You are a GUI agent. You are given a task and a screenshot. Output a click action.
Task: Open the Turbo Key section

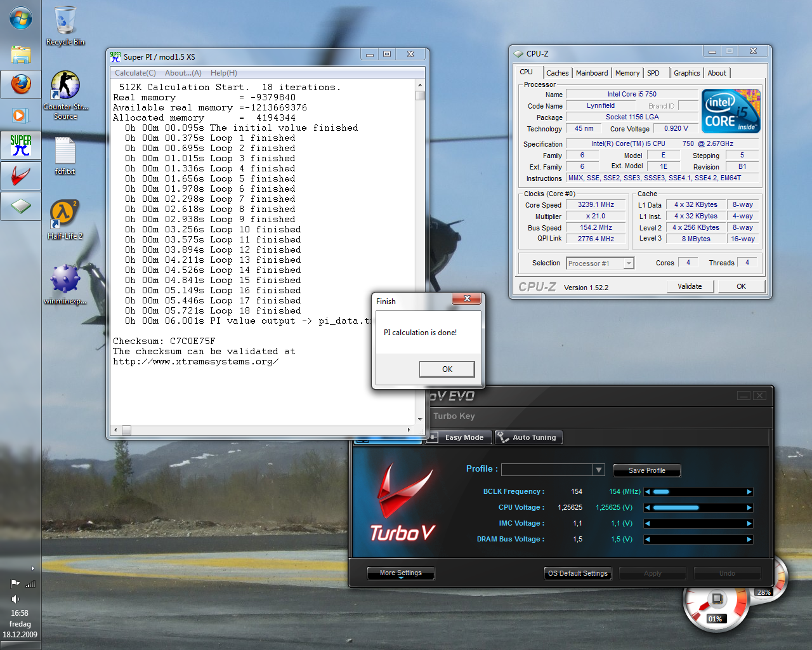(454, 416)
